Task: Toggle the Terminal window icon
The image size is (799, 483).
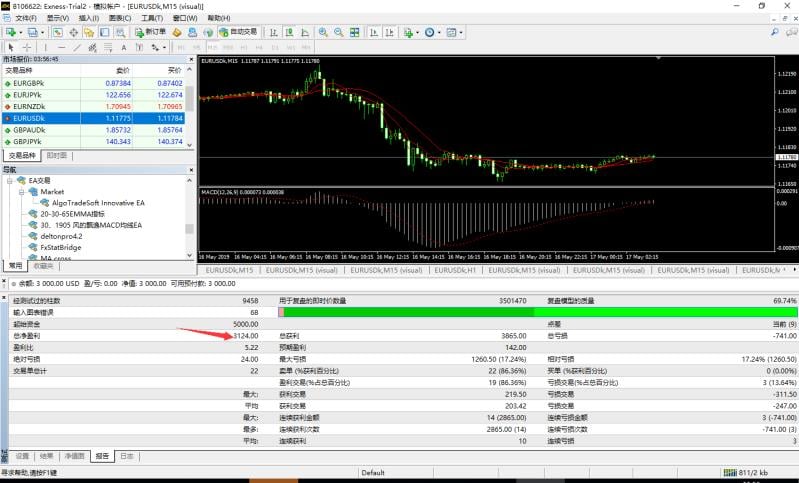Action: pos(104,32)
